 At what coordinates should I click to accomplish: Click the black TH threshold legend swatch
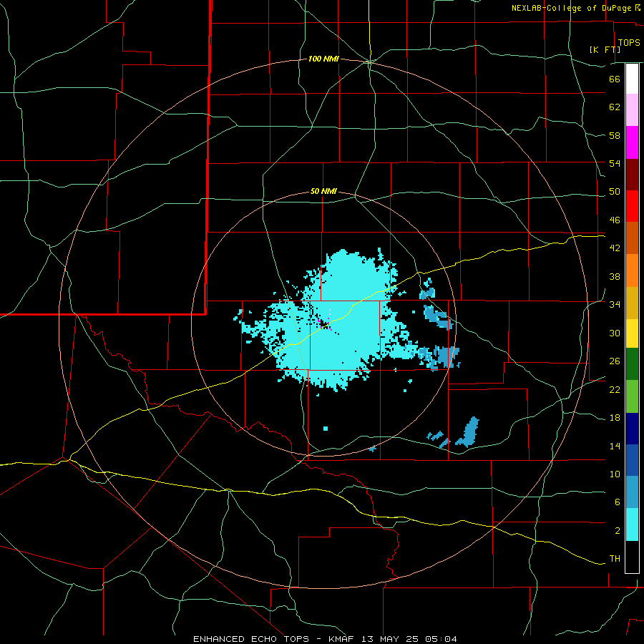click(632, 556)
